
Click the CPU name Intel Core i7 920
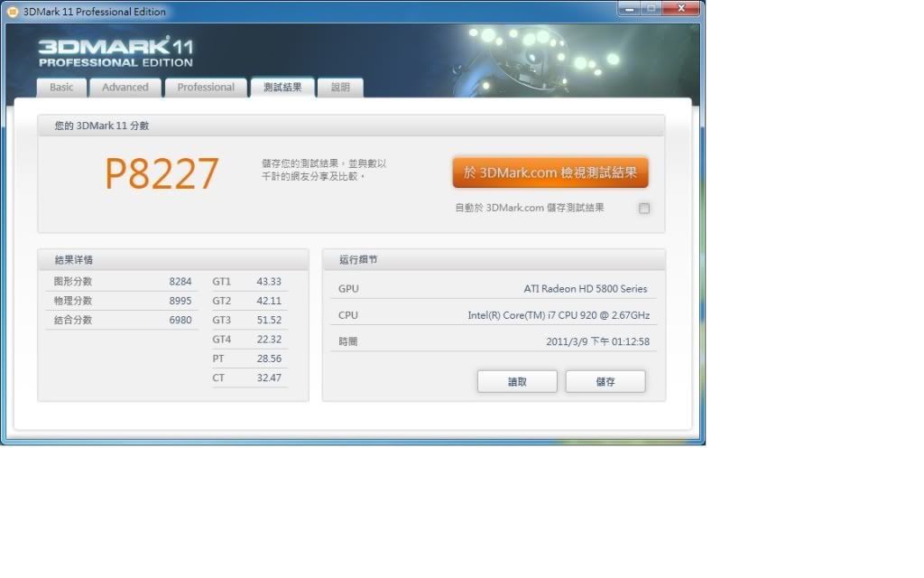(559, 315)
